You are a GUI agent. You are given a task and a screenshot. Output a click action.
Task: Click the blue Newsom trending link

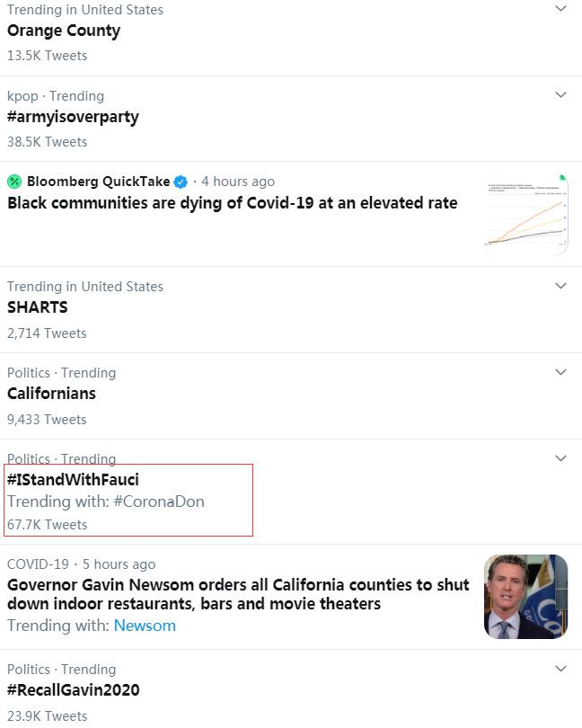145,626
